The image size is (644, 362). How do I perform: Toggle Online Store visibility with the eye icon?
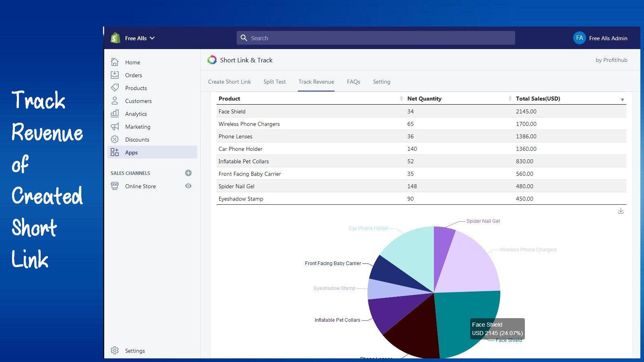tap(188, 186)
